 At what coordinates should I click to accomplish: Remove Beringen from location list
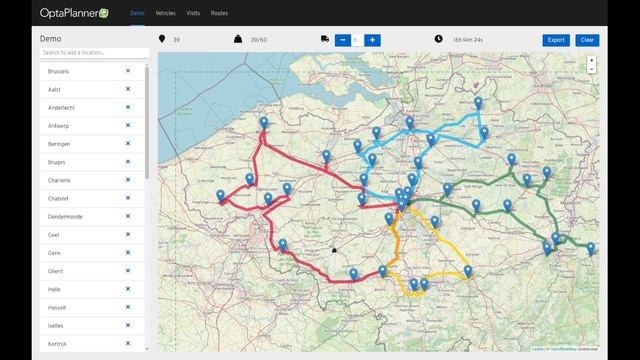point(128,144)
